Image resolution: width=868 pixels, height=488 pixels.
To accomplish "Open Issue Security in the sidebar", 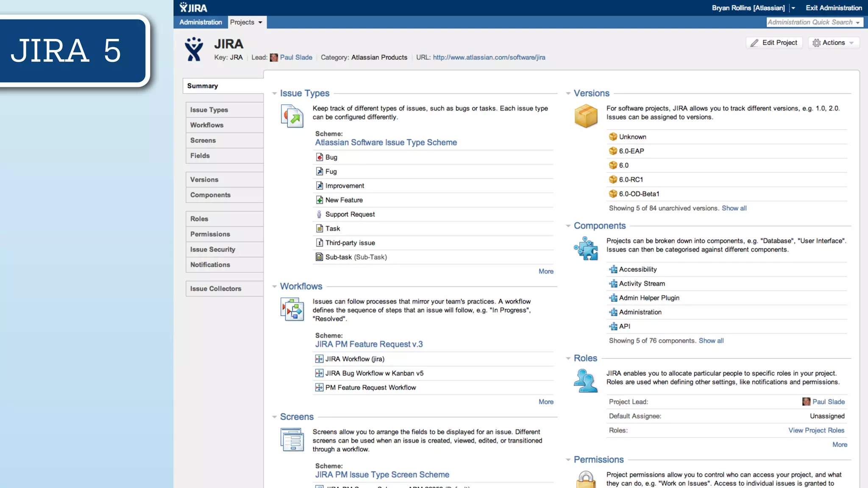I will click(x=225, y=250).
